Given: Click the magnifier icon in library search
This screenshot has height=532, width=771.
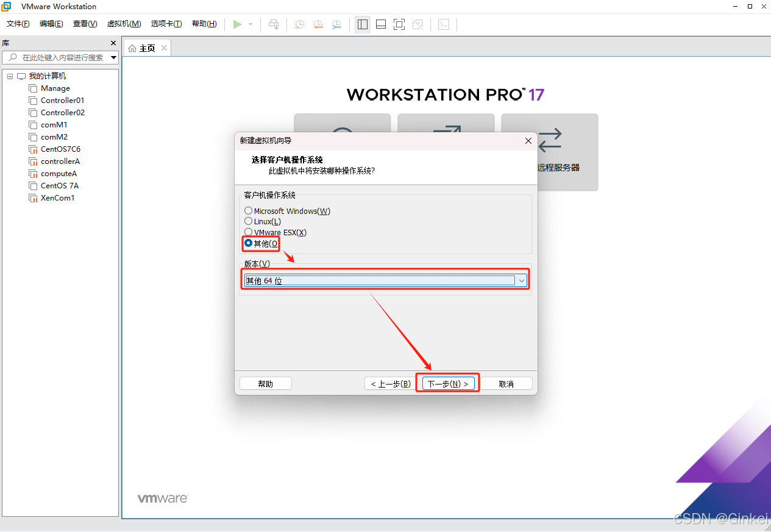Looking at the screenshot, I should pyautogui.click(x=13, y=57).
